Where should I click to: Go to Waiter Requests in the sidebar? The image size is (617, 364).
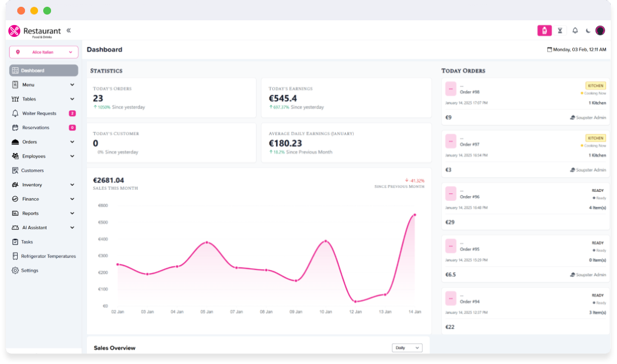pos(40,113)
